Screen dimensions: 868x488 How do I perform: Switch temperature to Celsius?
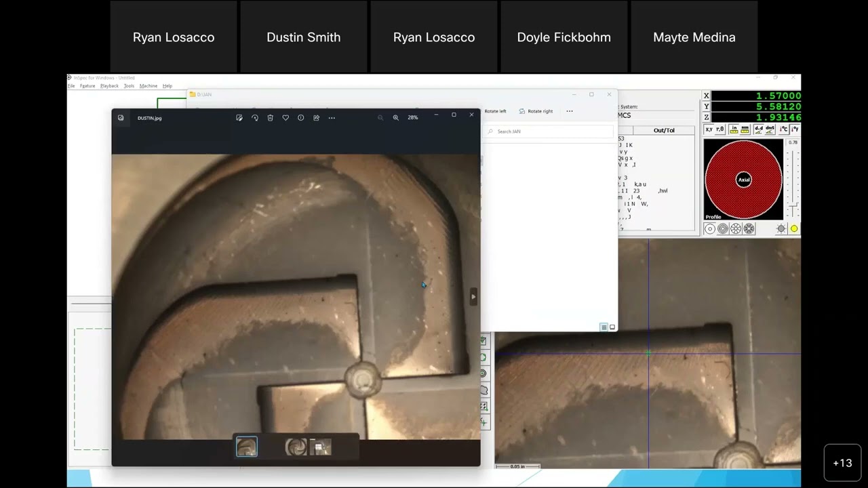[x=784, y=129]
